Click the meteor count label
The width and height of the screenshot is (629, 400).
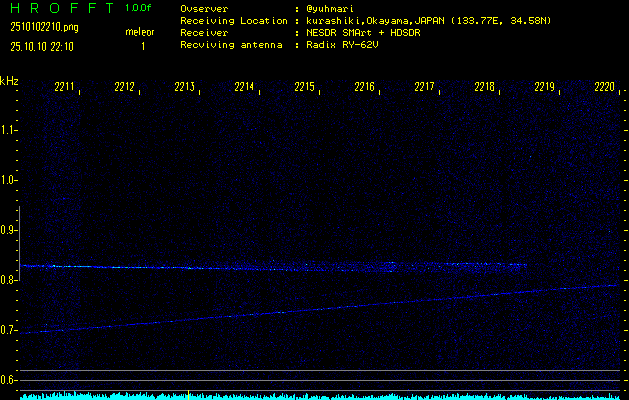139,33
